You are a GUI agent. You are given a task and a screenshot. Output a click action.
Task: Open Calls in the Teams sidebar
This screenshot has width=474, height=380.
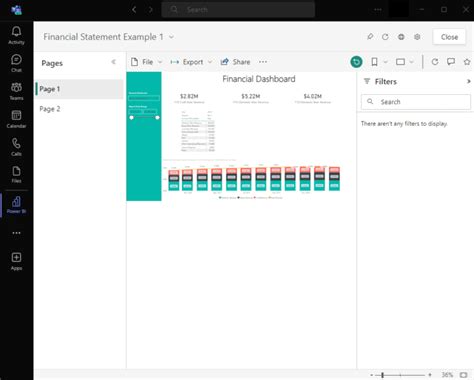tap(16, 147)
